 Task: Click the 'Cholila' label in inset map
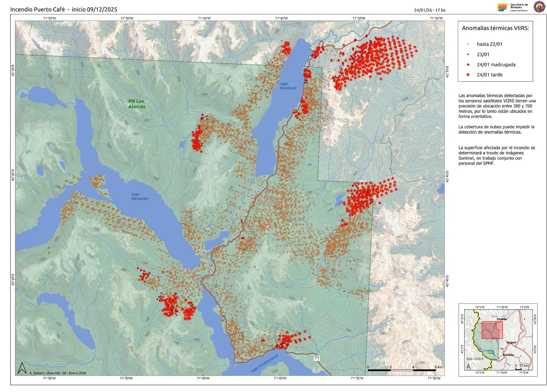[502, 319]
